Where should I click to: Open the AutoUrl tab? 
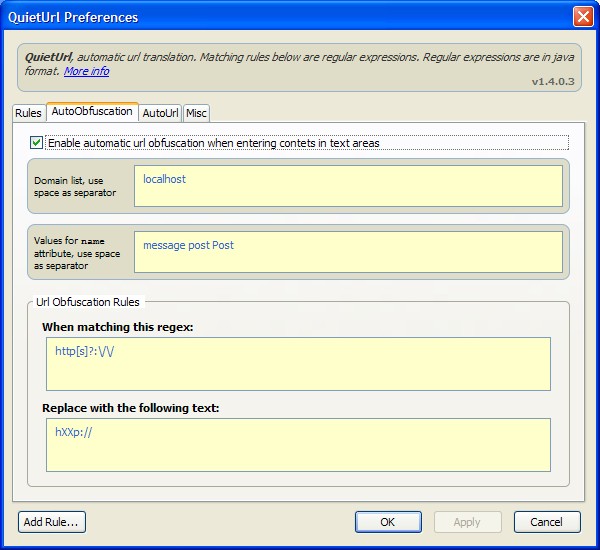[160, 113]
